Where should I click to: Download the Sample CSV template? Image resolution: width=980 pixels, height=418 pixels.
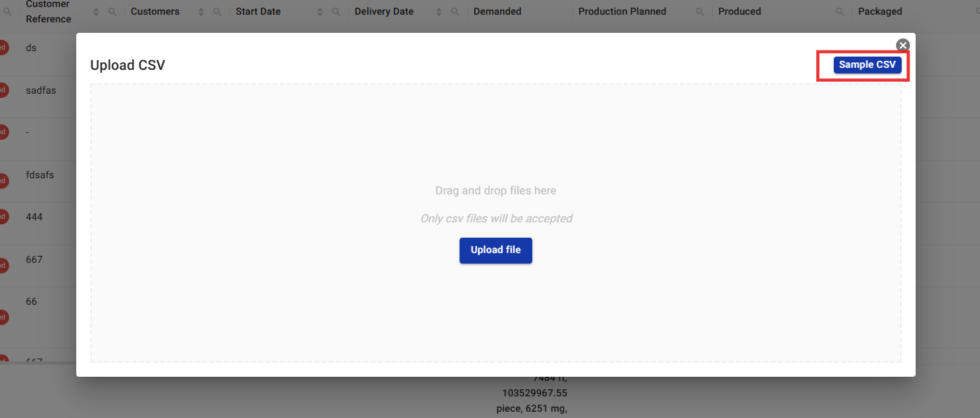(x=867, y=65)
